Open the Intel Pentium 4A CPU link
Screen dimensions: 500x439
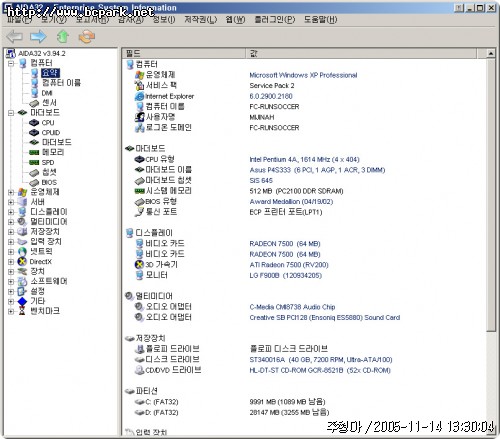[x=304, y=160]
